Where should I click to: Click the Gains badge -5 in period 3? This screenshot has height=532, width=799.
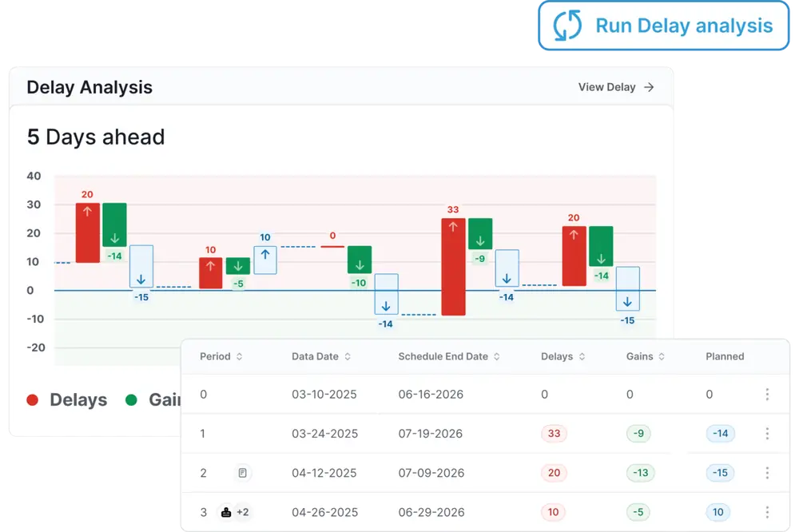click(x=638, y=512)
